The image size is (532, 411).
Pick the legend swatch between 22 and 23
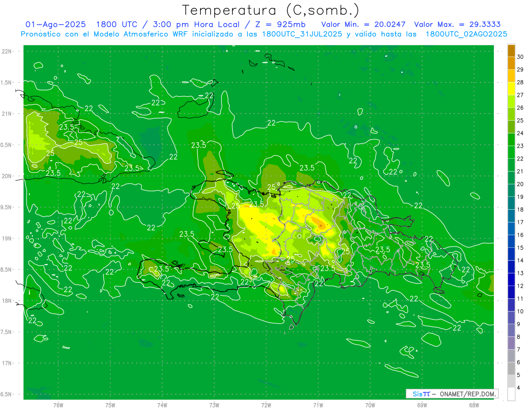[x=512, y=153]
